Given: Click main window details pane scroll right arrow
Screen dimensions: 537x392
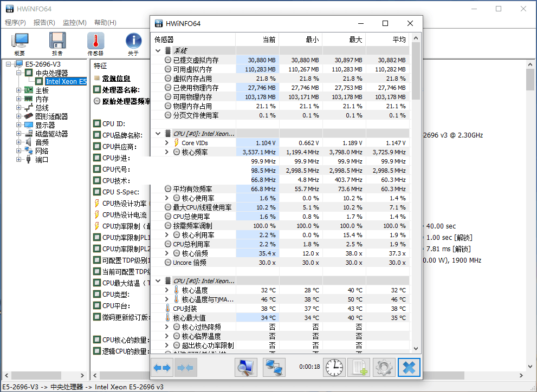Looking at the screenshot, I should (x=521, y=375).
